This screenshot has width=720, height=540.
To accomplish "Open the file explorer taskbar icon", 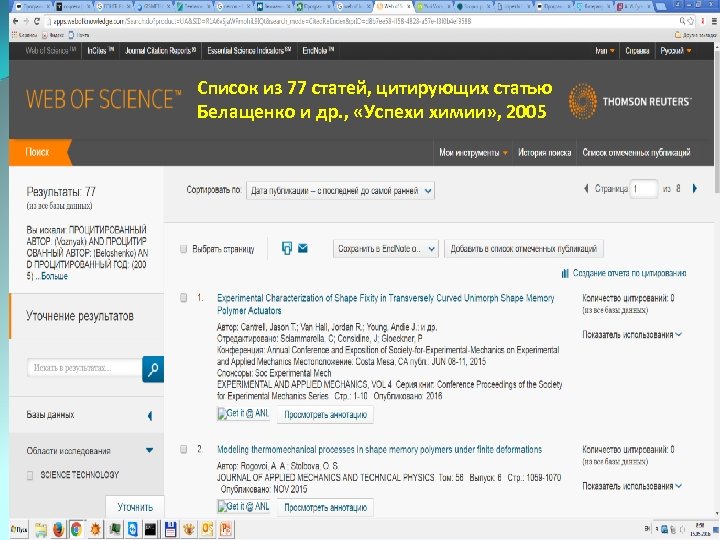I will tap(41, 530).
